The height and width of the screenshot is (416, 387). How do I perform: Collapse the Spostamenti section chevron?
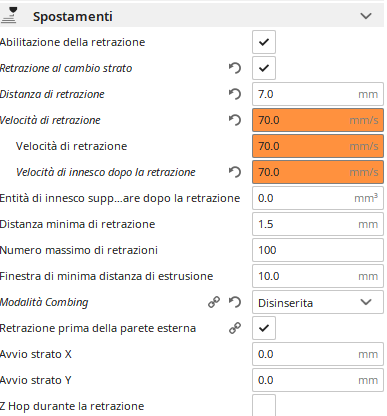pyautogui.click(x=366, y=16)
